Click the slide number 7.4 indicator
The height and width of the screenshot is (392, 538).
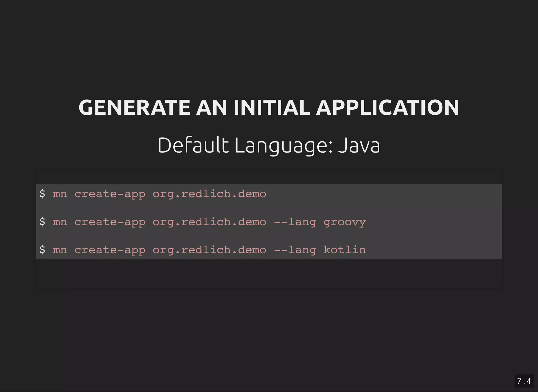tap(524, 381)
